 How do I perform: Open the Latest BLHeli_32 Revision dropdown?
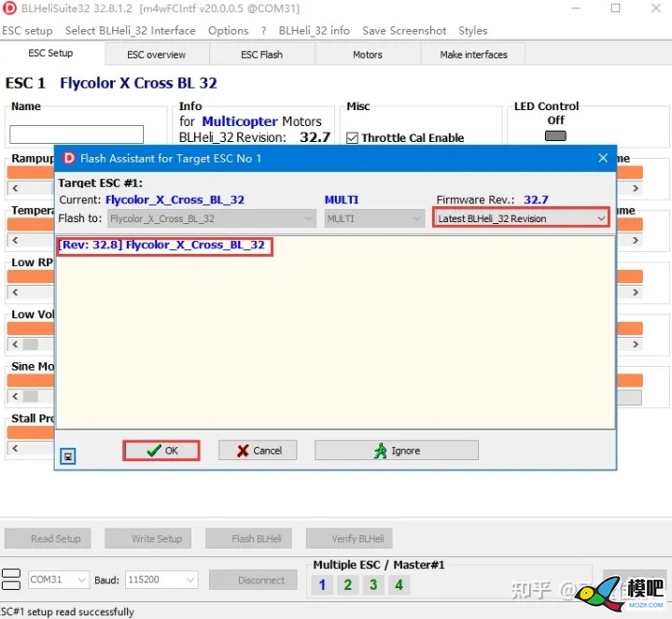521,218
